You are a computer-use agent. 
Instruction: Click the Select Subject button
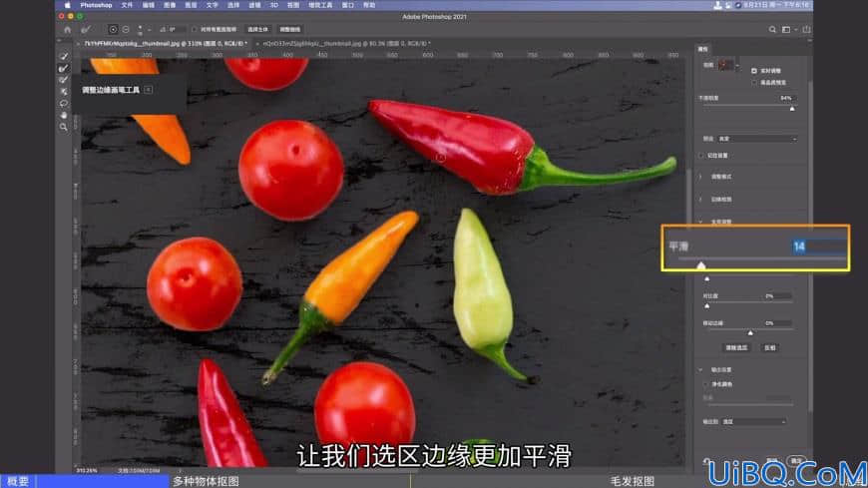pos(258,29)
